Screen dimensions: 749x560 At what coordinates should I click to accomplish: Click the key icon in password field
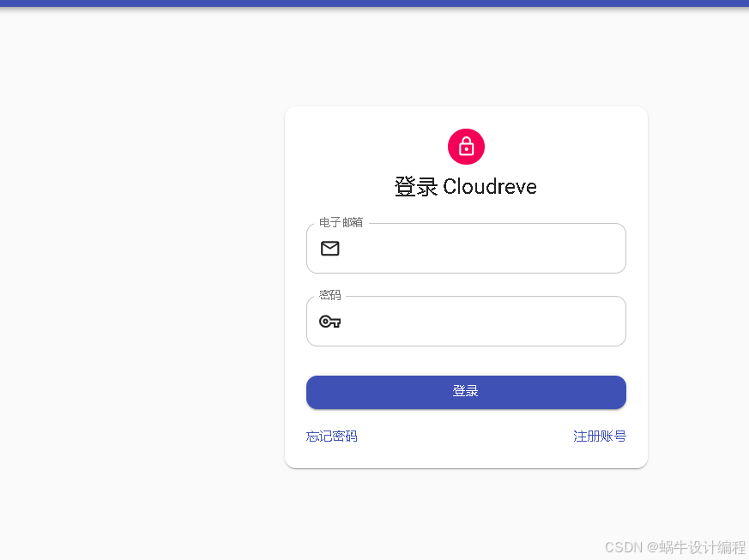click(x=329, y=322)
